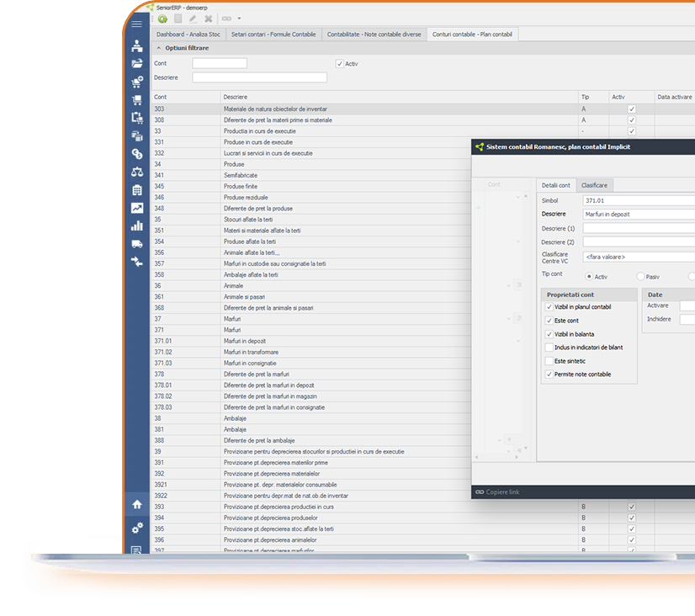Click the 'Copiere link' link

[501, 492]
